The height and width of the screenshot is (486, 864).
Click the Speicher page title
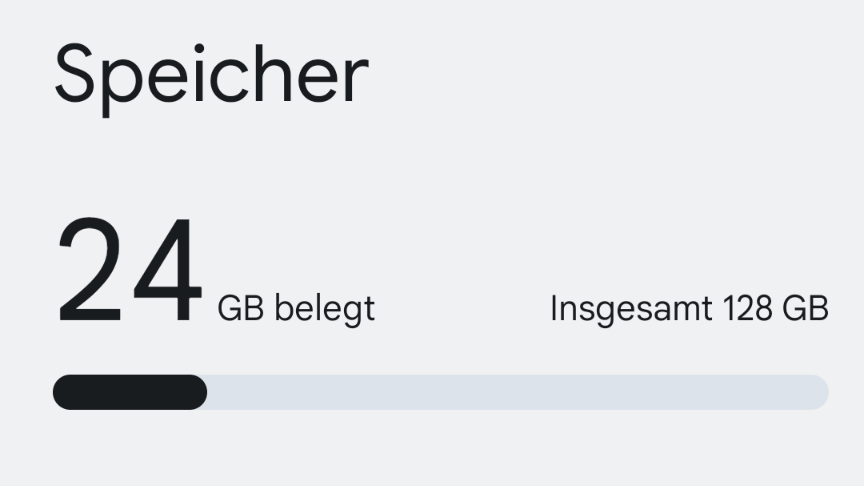pyautogui.click(x=211, y=76)
